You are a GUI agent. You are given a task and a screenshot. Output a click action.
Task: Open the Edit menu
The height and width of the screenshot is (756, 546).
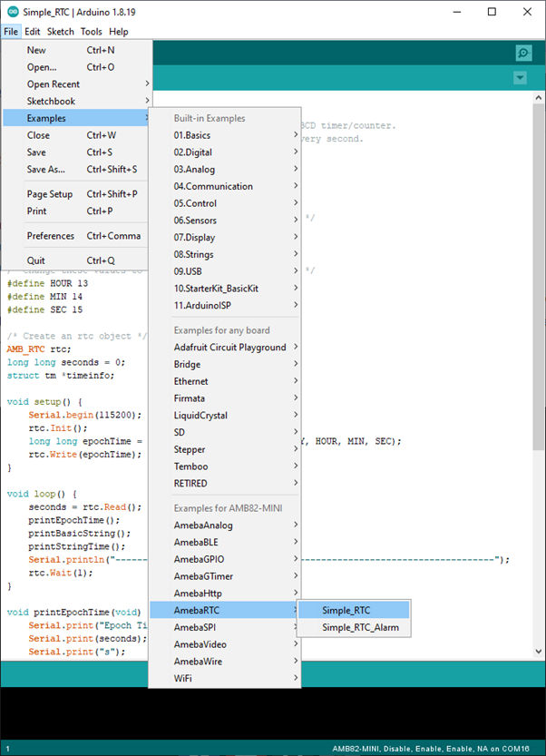[x=32, y=32]
